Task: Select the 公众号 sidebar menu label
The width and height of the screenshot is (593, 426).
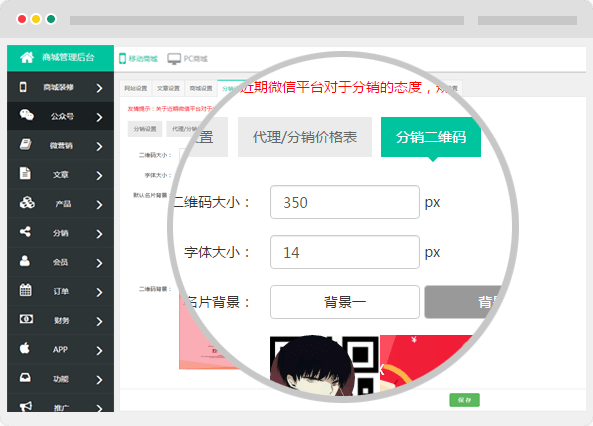Action: click(62, 117)
